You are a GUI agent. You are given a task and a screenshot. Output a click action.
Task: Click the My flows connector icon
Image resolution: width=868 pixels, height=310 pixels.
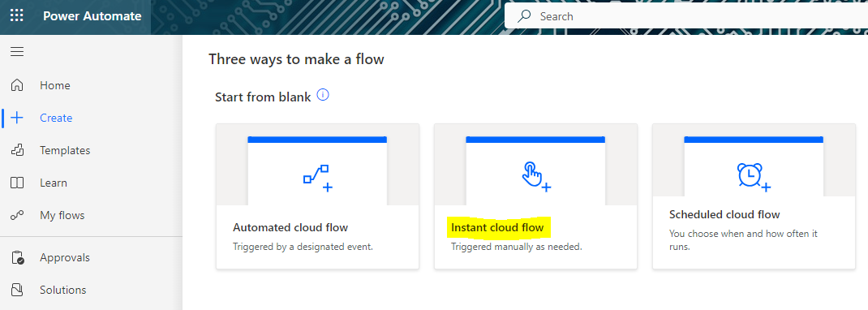tap(17, 215)
